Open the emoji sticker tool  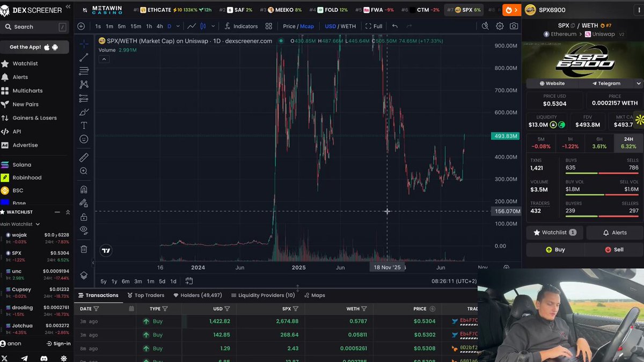tap(84, 139)
